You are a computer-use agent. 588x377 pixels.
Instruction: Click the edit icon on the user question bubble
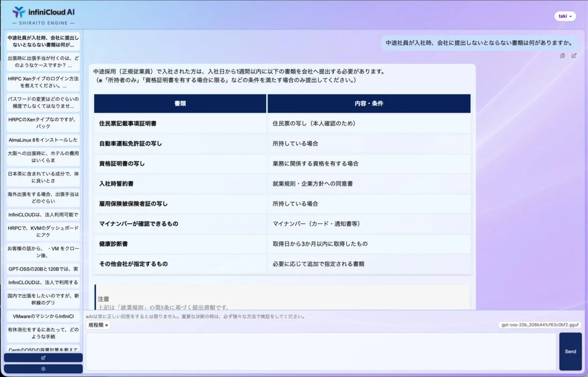574,56
